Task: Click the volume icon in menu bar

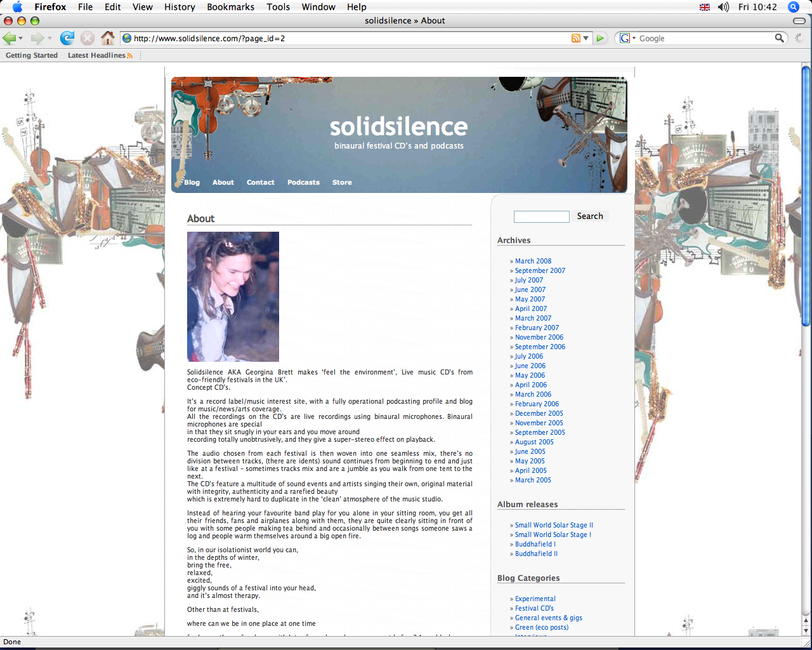Action: [x=723, y=7]
